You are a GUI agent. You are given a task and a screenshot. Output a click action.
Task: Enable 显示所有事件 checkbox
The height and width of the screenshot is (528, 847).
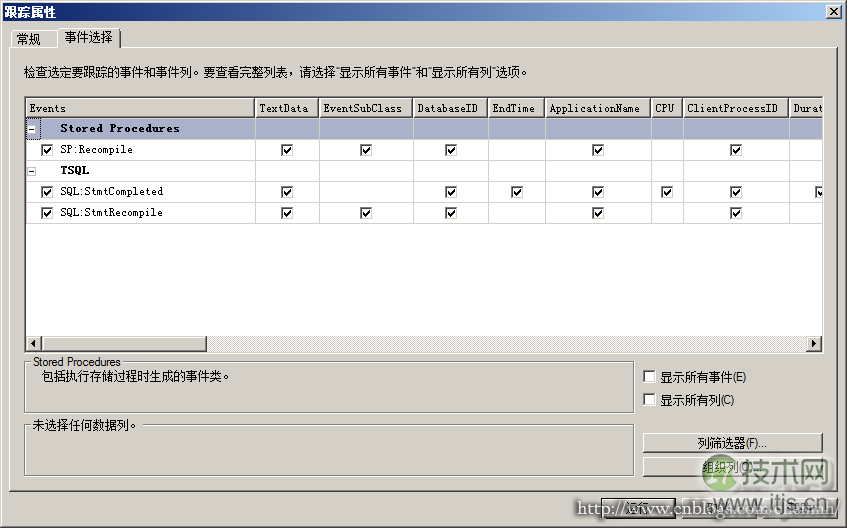pos(649,376)
